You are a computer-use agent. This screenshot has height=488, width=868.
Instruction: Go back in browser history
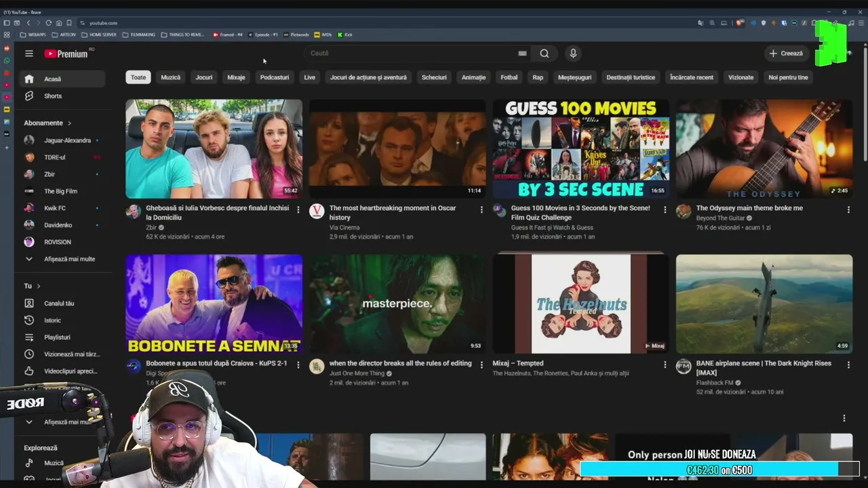point(28,23)
